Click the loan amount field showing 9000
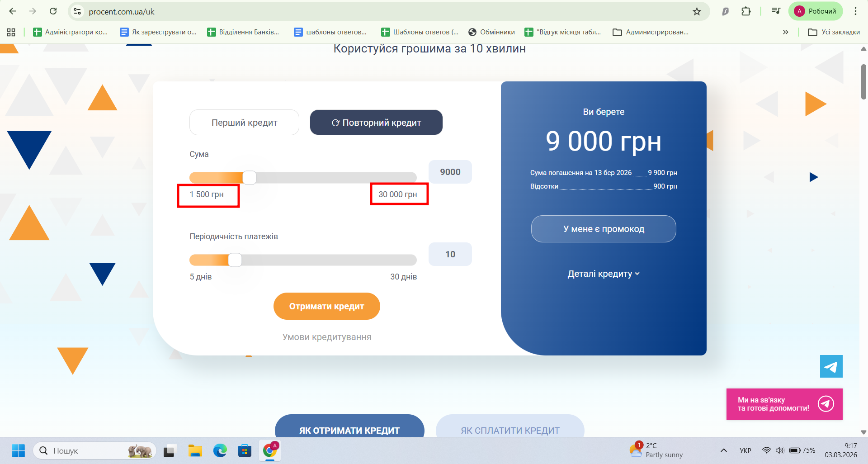This screenshot has height=464, width=868. point(450,172)
